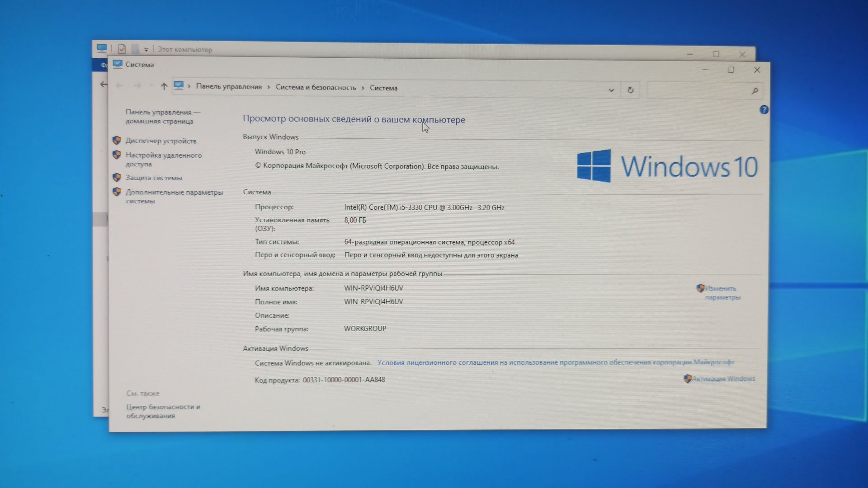This screenshot has height=488, width=868.
Task: Maximize the Система window
Action: click(x=731, y=70)
